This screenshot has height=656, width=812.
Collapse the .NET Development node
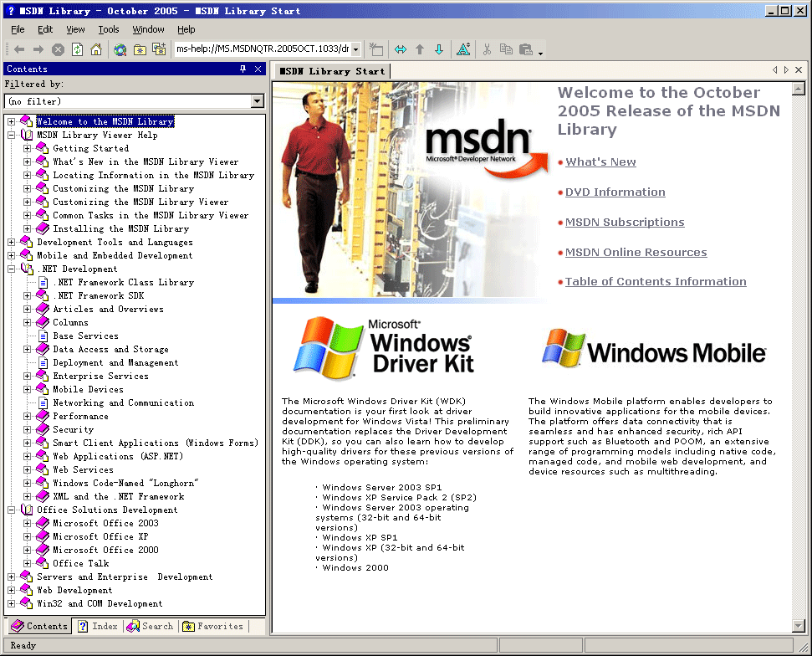[x=12, y=269]
